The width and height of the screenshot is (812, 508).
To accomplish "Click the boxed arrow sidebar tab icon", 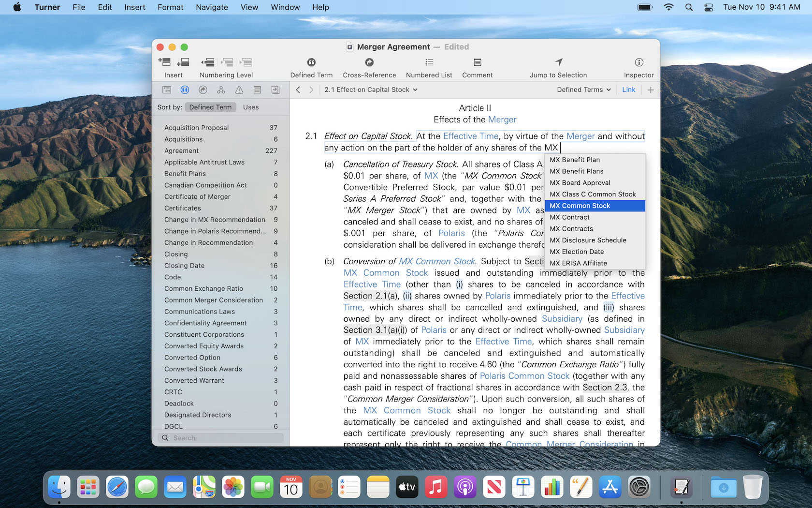I will coord(275,90).
